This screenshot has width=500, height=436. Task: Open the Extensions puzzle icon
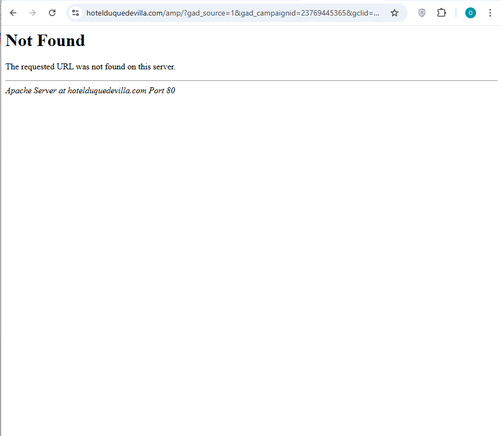click(441, 13)
